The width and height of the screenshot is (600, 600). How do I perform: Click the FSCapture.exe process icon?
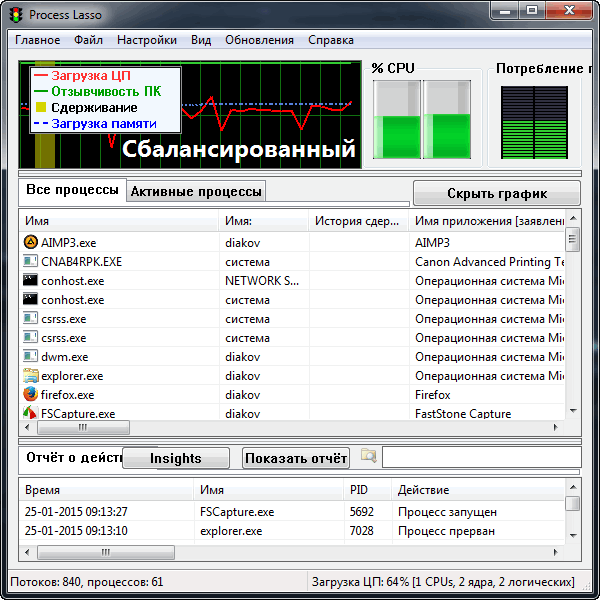click(x=30, y=413)
